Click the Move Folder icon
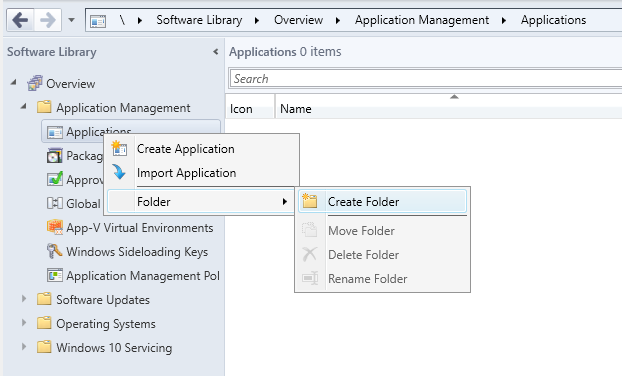This screenshot has width=622, height=376. pyautogui.click(x=309, y=230)
